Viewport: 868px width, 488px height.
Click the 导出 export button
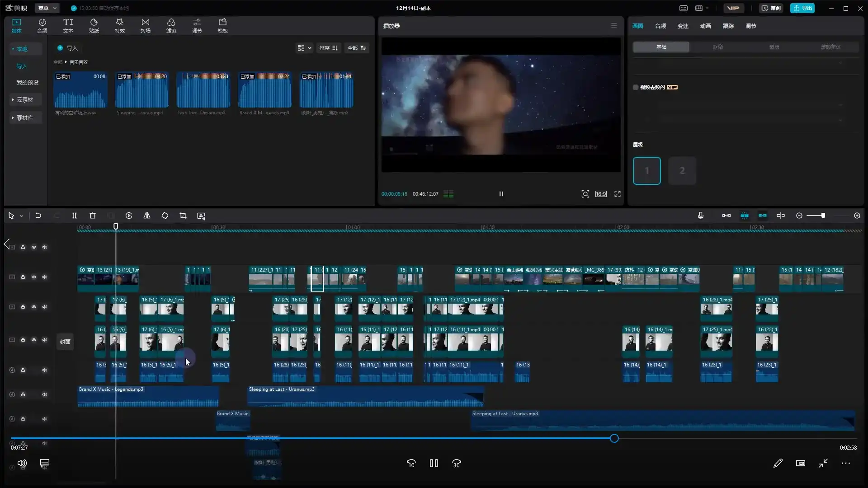(x=802, y=8)
